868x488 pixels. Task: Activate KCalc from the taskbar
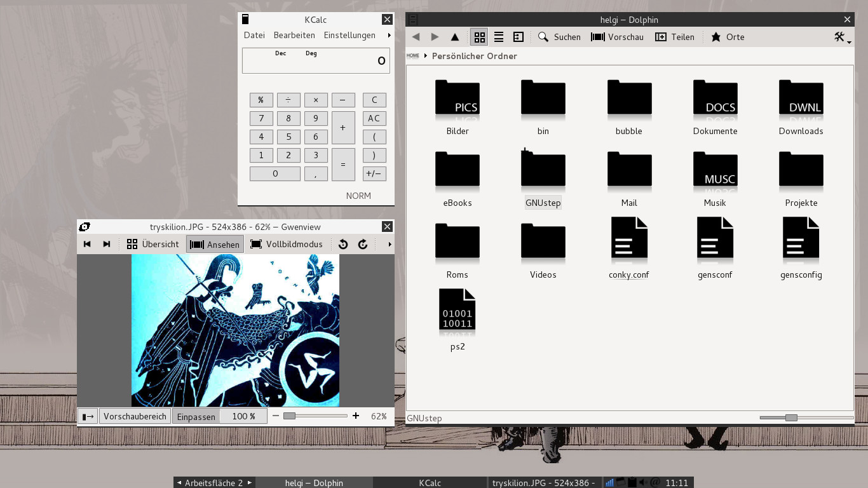click(430, 483)
